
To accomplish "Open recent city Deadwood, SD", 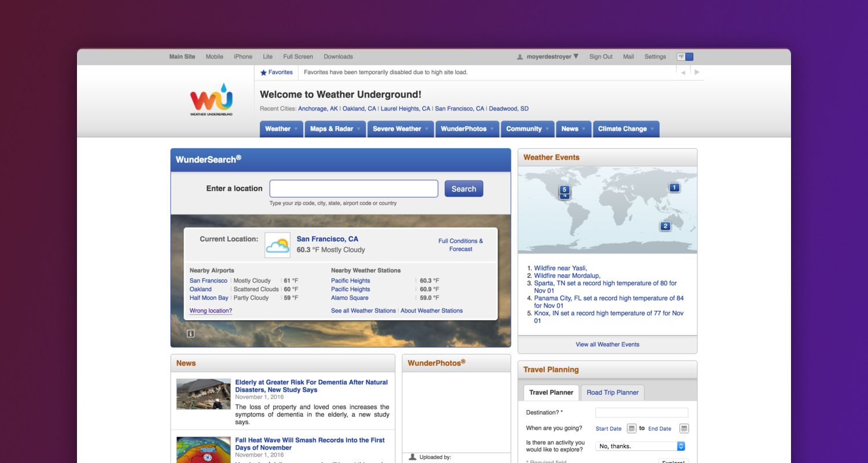I will point(509,109).
